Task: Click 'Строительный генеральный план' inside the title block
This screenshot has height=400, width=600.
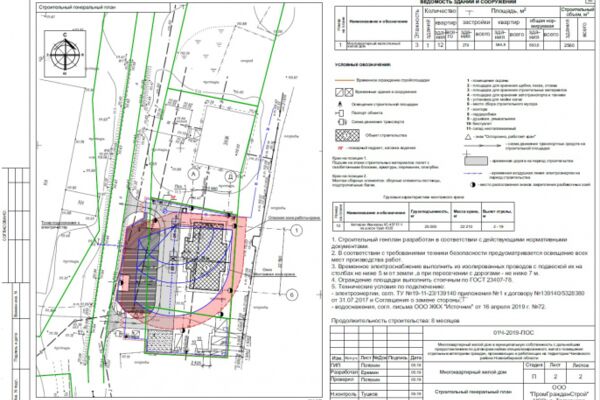Action: 473,392
